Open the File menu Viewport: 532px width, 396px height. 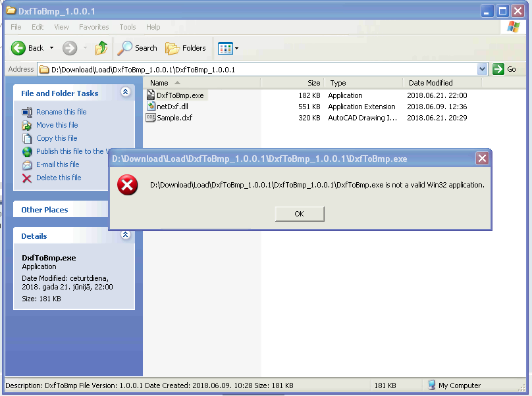(16, 27)
